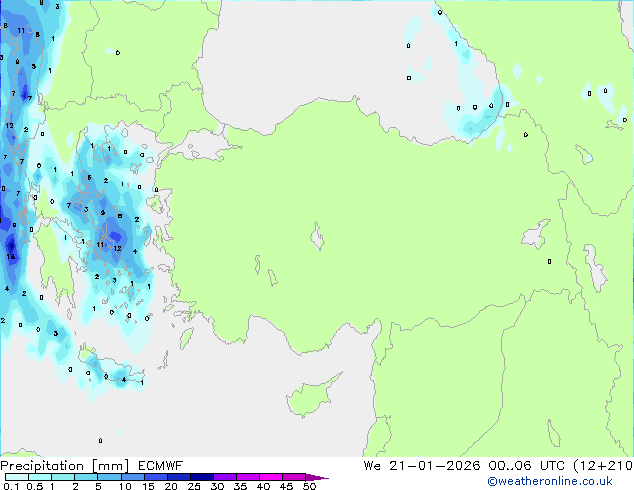Viewport: 634px width, 490px height.
Task: Click the 18 mm precipitation value on map
Action: click(x=11, y=256)
